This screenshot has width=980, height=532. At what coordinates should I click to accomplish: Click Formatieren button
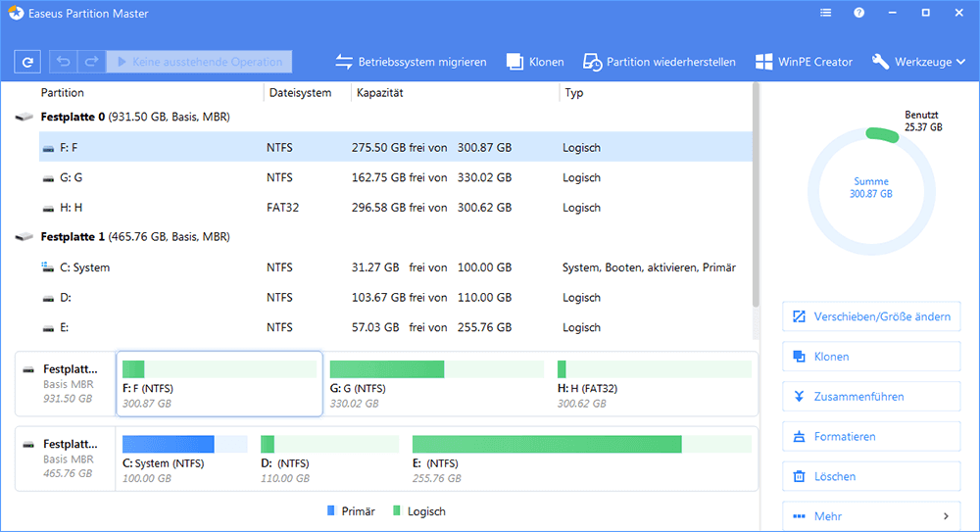pos(871,436)
